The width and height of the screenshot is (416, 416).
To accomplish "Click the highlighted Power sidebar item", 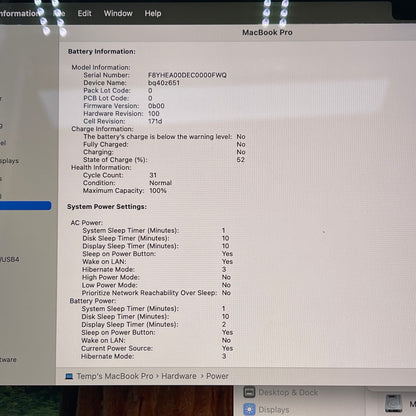I will [x=25, y=206].
